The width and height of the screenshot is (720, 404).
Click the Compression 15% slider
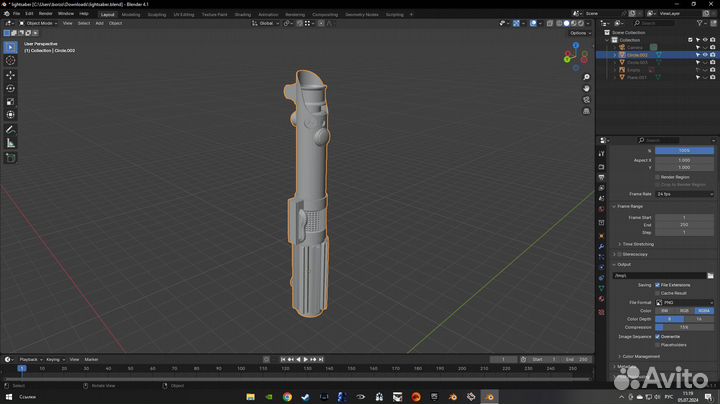pos(685,327)
